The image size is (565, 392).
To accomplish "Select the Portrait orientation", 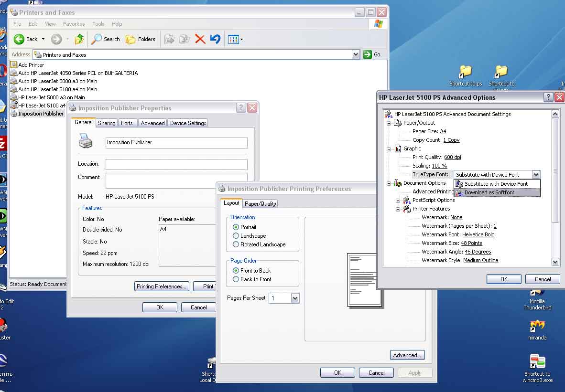I will (236, 227).
